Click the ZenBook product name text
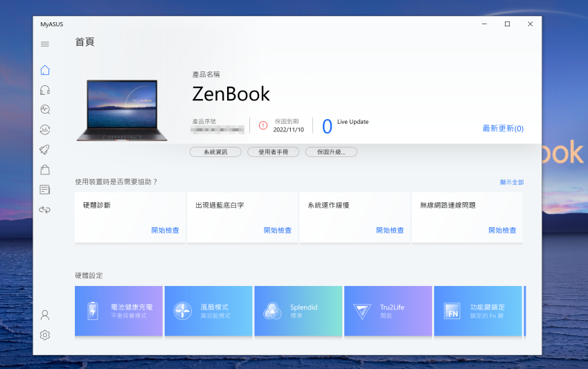This screenshot has height=369, width=588. [231, 93]
